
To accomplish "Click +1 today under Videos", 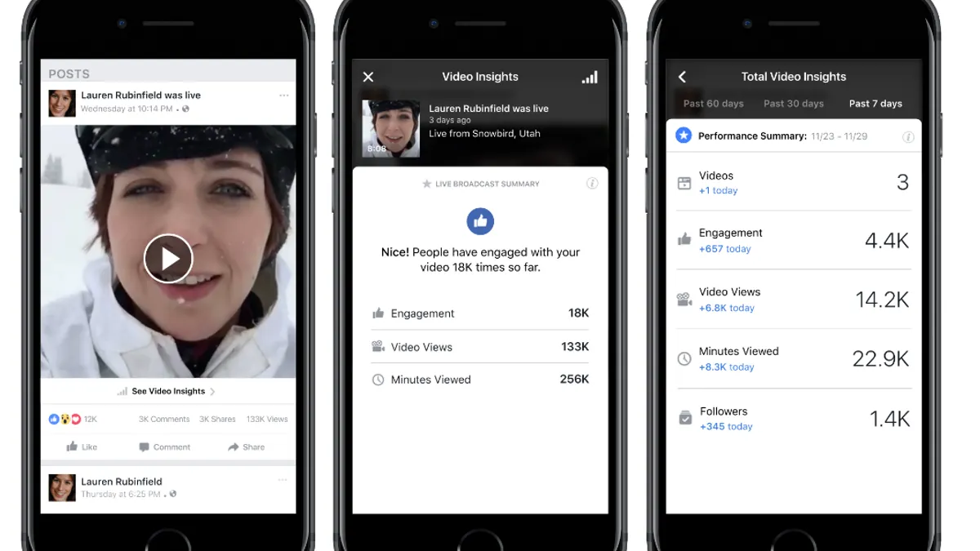I will click(x=718, y=190).
